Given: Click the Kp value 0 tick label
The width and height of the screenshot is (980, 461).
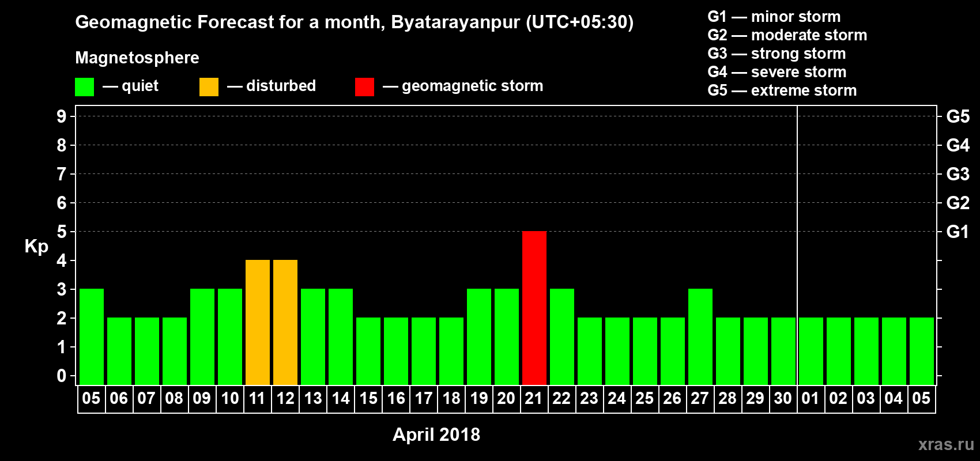Looking at the screenshot, I should tap(62, 376).
